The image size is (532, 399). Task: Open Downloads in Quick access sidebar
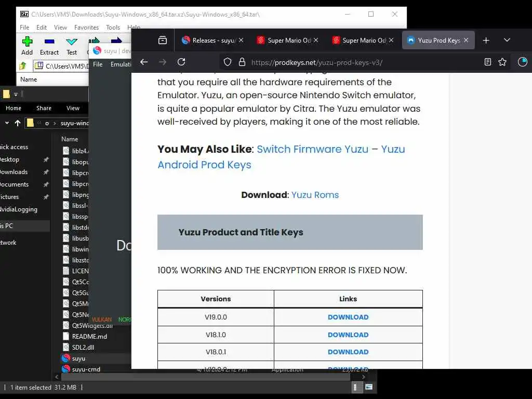pyautogui.click(x=14, y=172)
